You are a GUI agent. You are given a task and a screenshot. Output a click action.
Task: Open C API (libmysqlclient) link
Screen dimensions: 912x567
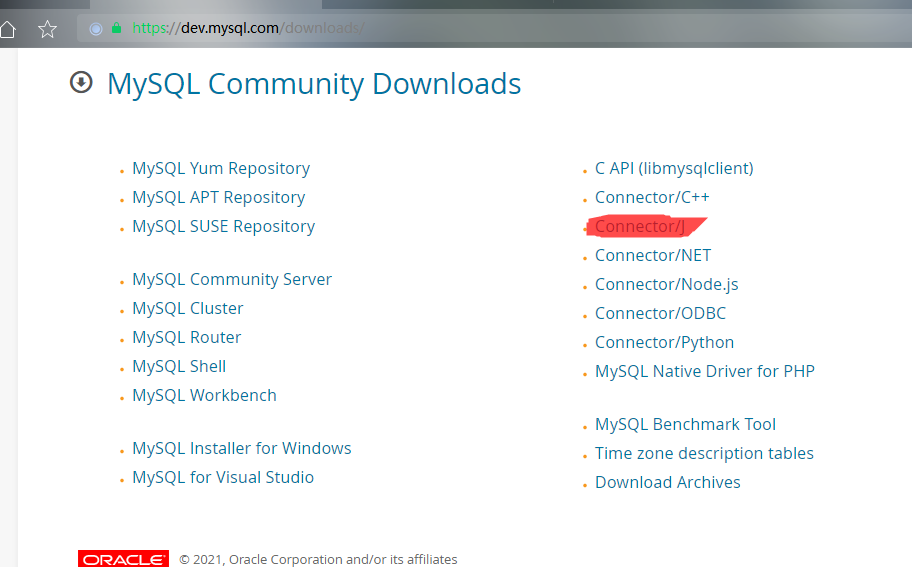[x=674, y=169]
